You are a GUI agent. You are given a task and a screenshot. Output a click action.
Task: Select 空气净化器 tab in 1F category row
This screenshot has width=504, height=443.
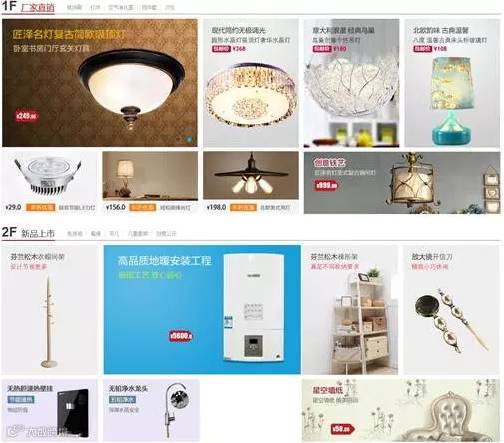pos(121,7)
